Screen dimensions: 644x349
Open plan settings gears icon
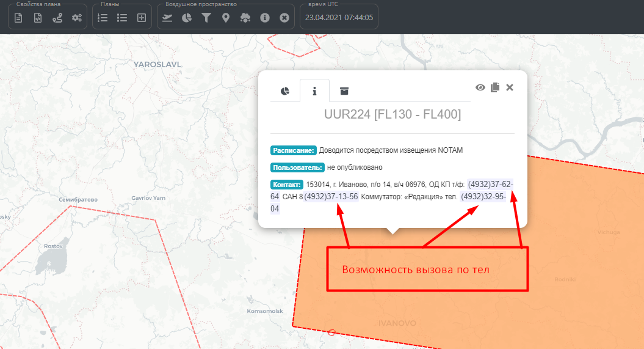(77, 18)
